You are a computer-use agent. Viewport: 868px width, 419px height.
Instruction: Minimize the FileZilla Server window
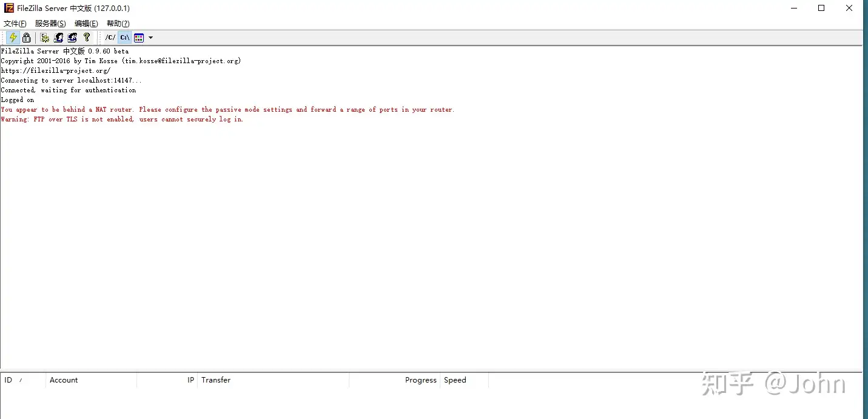[794, 8]
